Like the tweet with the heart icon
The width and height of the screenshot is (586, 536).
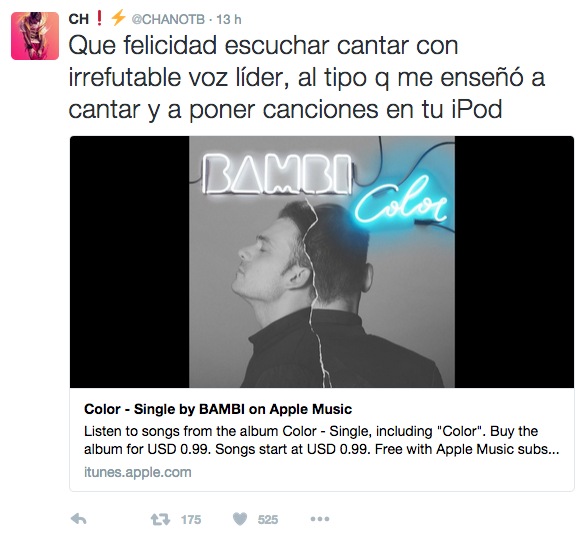coord(240,519)
